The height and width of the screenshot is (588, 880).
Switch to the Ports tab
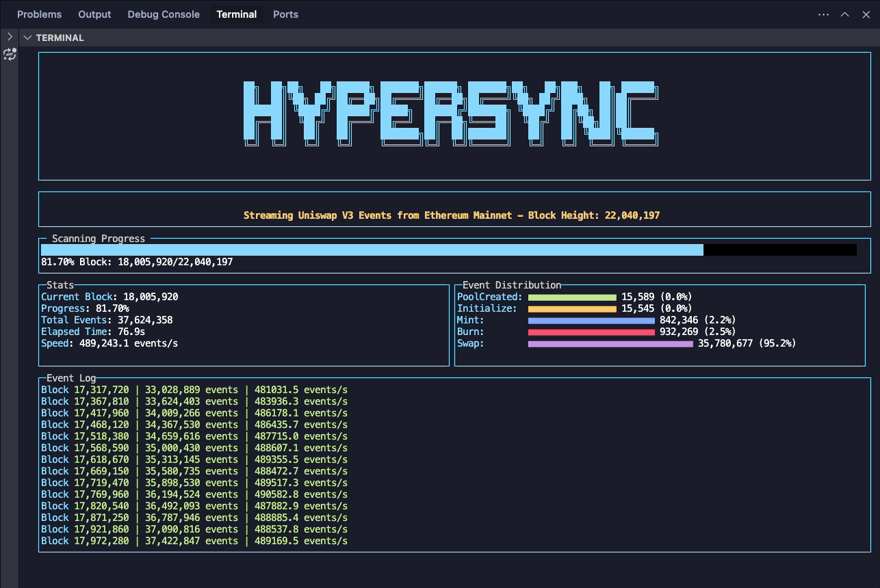coord(285,14)
